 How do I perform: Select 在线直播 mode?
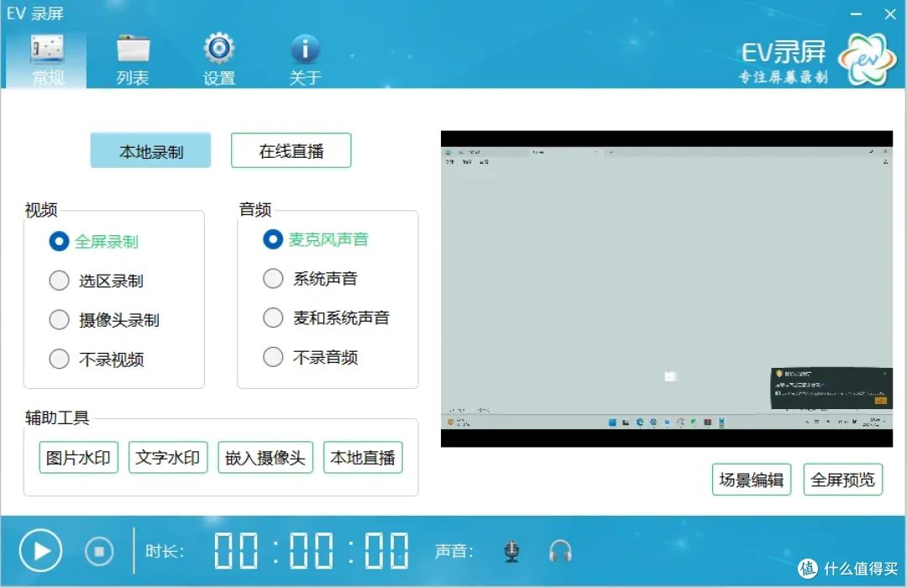click(x=291, y=150)
